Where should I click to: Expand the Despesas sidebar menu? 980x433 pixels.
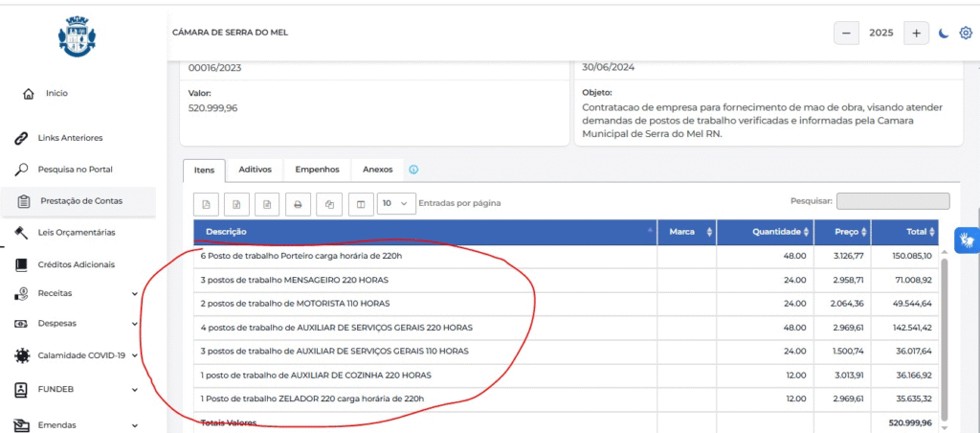coord(75,324)
